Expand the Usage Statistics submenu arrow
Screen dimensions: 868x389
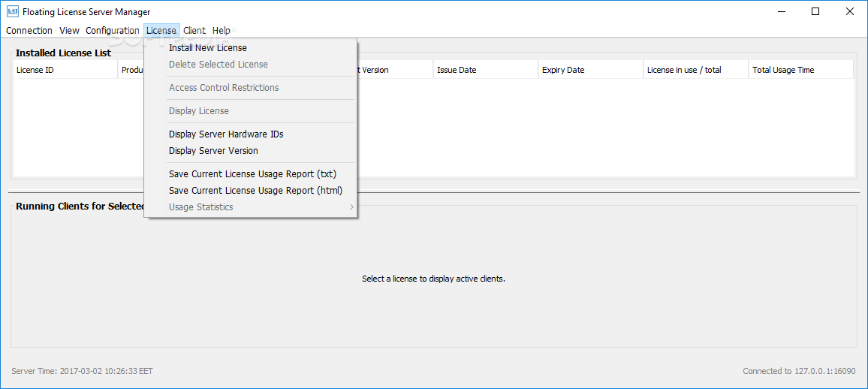point(351,207)
